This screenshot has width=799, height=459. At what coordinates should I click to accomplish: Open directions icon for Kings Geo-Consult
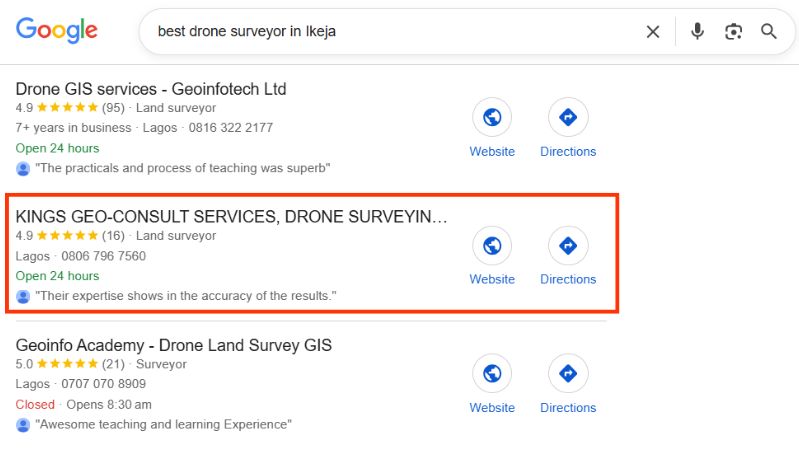[x=568, y=246]
